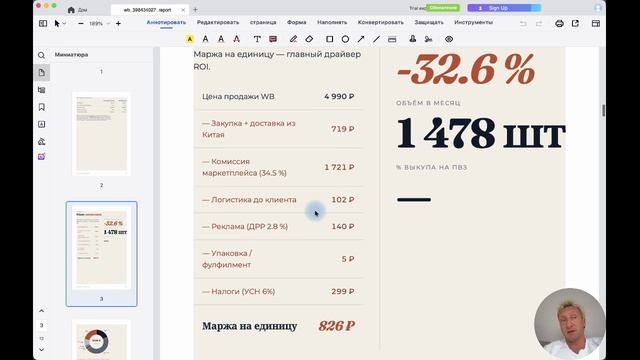Open the annotations panel icon
Screen dimensions: 640x360
coord(41,124)
